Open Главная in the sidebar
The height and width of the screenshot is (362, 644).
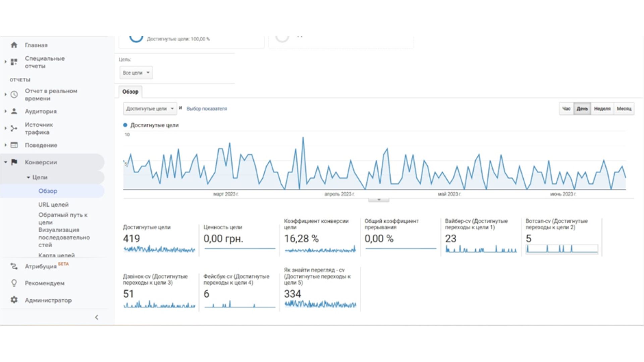tap(36, 45)
